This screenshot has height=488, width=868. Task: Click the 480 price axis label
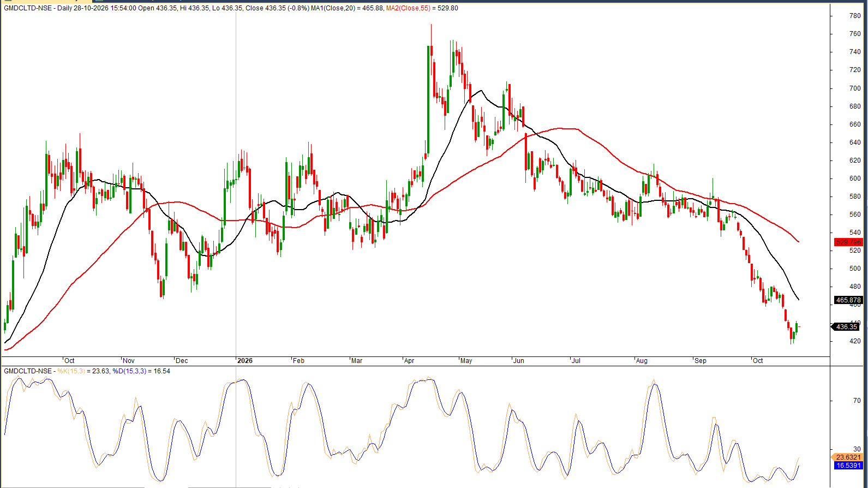click(855, 287)
